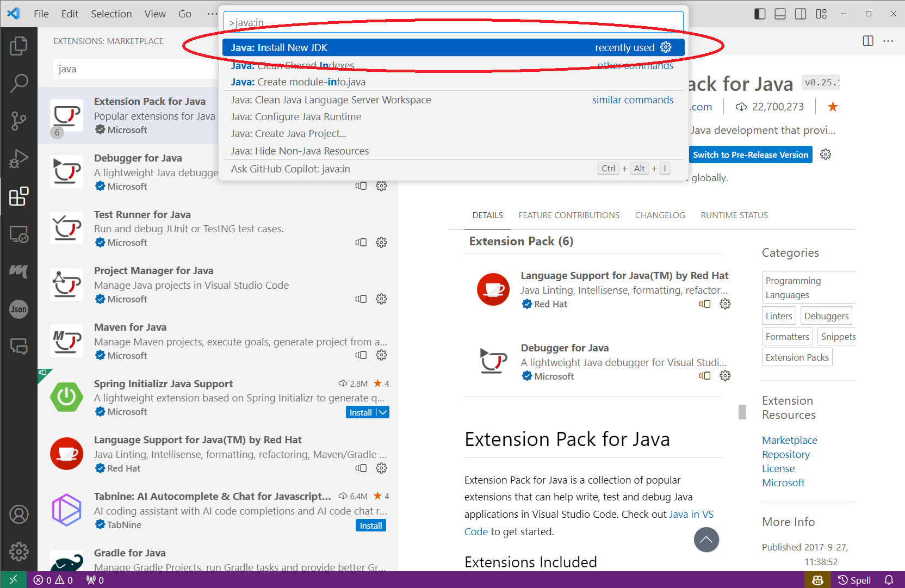905x588 pixels.
Task: Open manage gear for Test Runner for Java
Action: click(381, 242)
